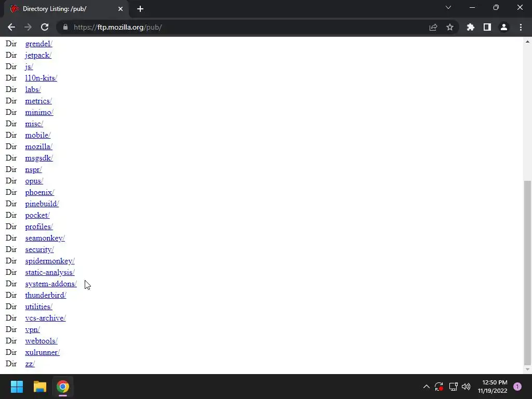The width and height of the screenshot is (532, 399).
Task: Reload the directory listing page
Action: pos(45,27)
